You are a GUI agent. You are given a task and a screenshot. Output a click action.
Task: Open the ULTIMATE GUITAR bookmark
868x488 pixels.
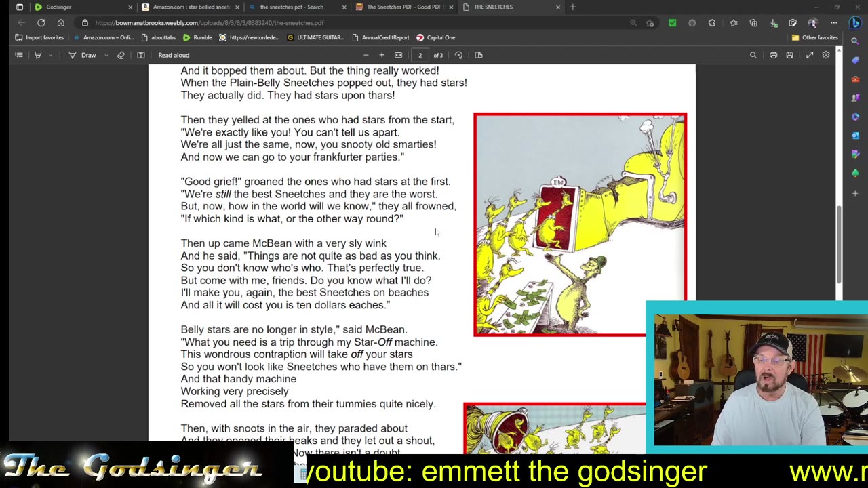click(316, 37)
